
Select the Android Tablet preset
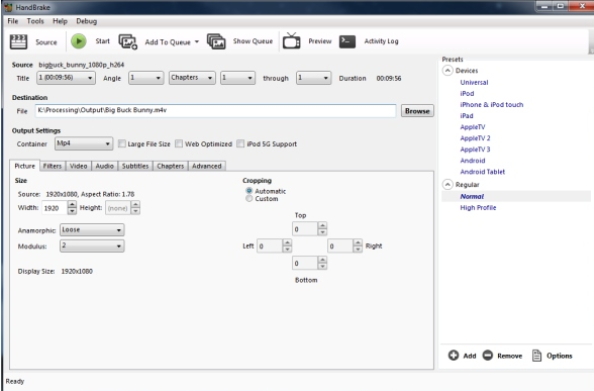point(482,172)
